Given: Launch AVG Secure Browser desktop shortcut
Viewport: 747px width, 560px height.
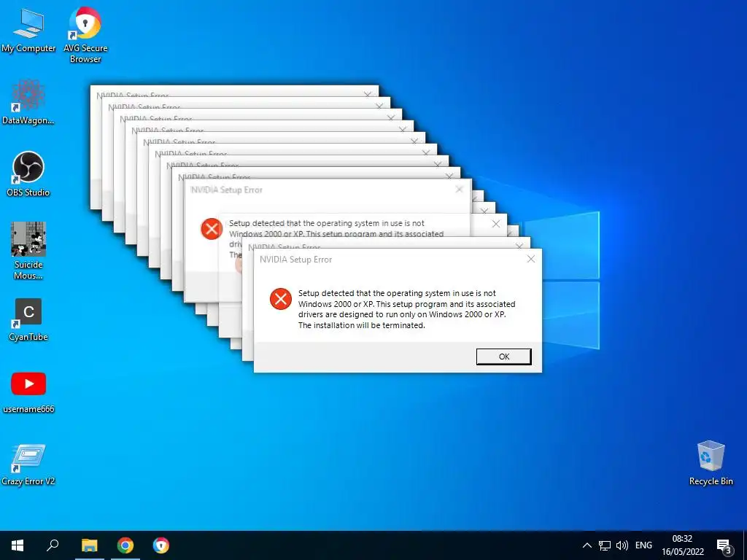Looking at the screenshot, I should pyautogui.click(x=85, y=34).
